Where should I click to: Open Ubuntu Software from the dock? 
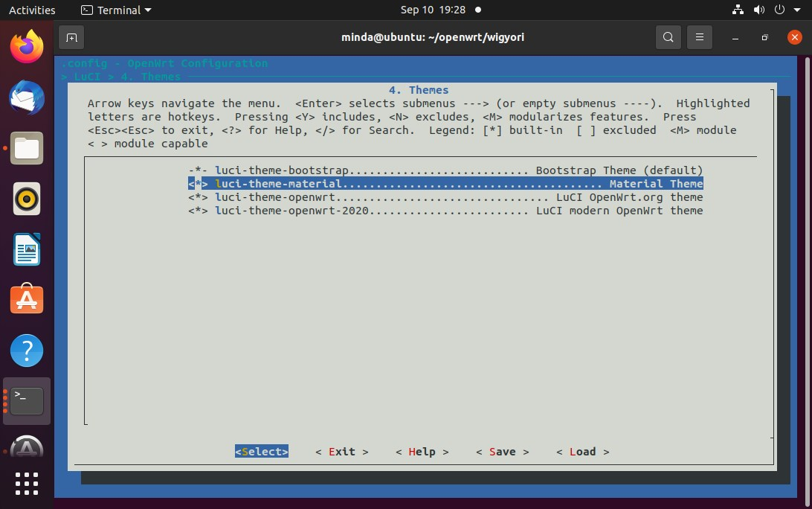(27, 299)
